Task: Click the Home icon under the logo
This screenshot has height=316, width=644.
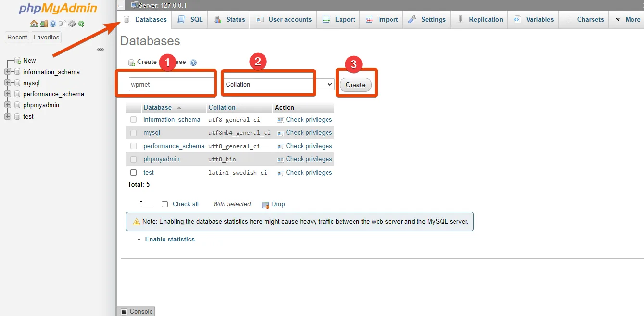Action: [34, 24]
